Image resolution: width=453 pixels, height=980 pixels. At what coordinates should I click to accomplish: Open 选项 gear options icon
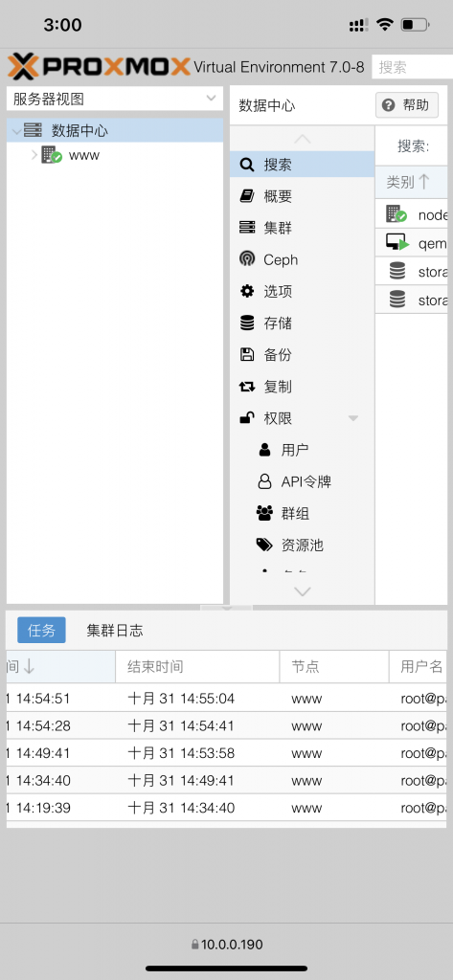tap(247, 291)
